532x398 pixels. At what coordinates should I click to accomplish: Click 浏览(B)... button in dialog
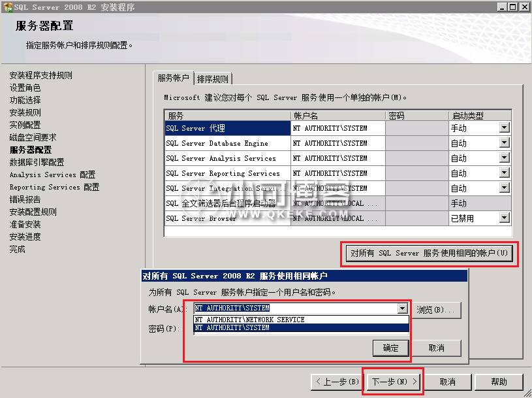tap(436, 310)
